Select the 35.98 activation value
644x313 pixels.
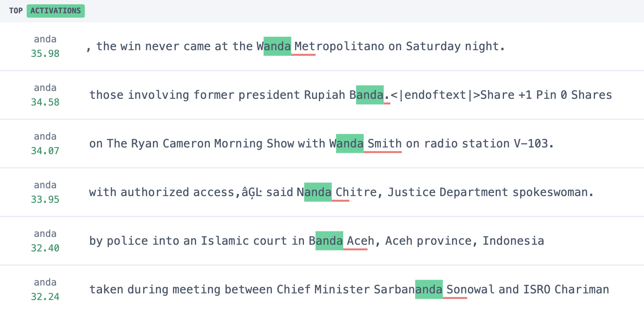click(x=45, y=53)
